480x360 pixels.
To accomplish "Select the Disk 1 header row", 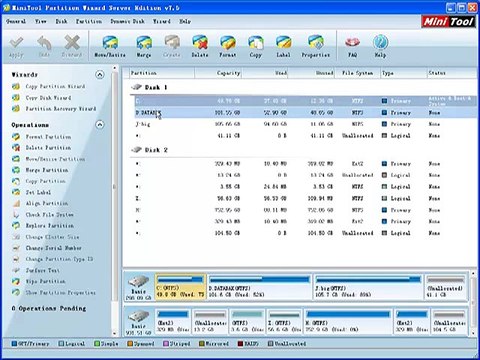I will click(303, 87).
